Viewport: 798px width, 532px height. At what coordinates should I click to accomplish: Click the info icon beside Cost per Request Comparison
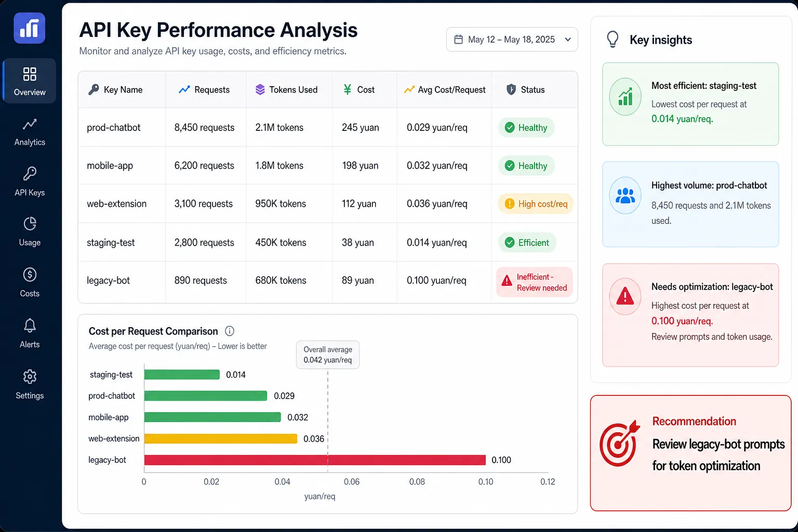(x=230, y=331)
